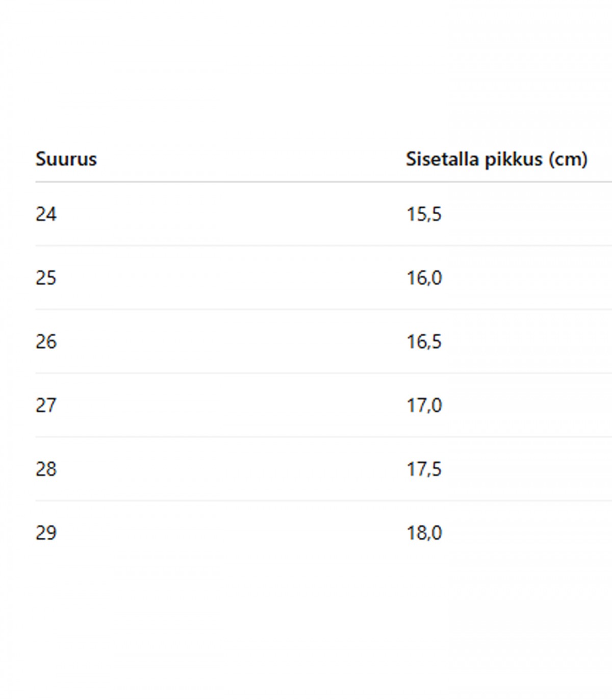This screenshot has width=612, height=700.
Task: Click the word Sisetalla in header
Action: (442, 159)
